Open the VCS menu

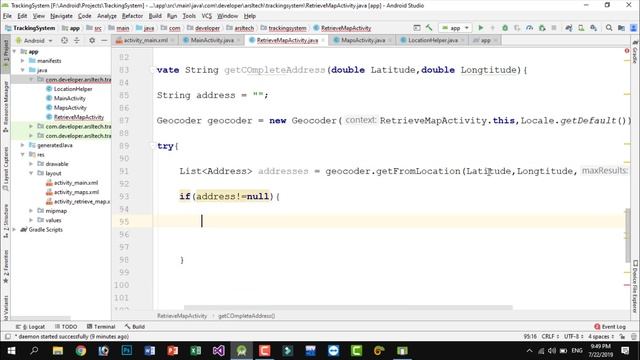click(x=207, y=16)
